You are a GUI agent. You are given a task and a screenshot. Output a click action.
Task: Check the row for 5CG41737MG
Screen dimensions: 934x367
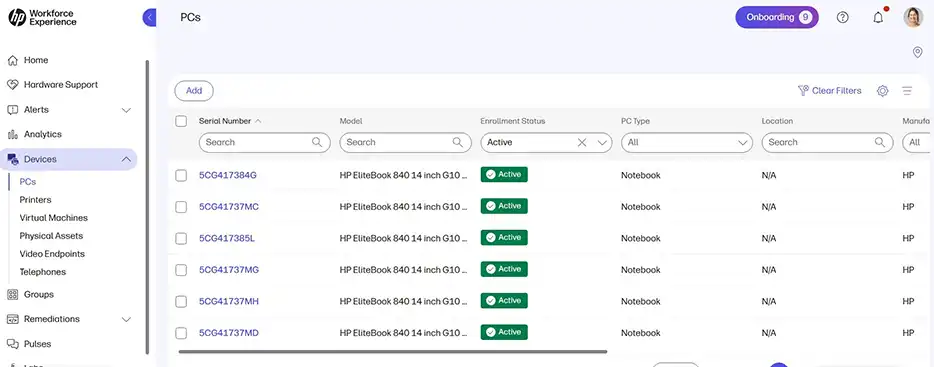coord(181,270)
